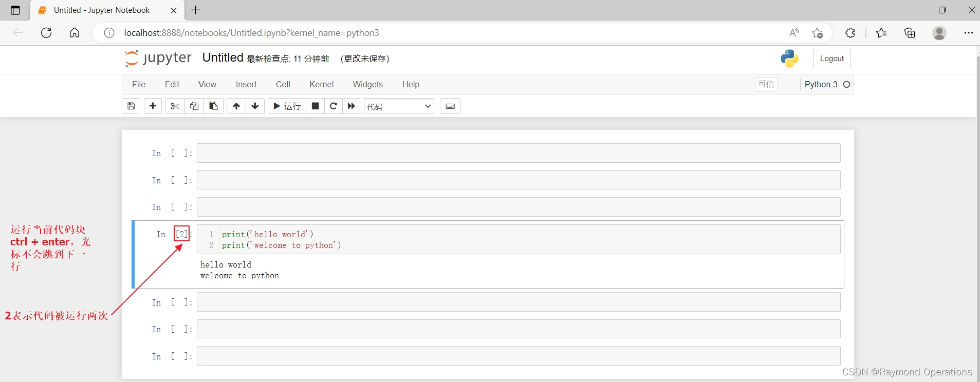
Task: Focus the second empty code cell
Action: [x=519, y=180]
